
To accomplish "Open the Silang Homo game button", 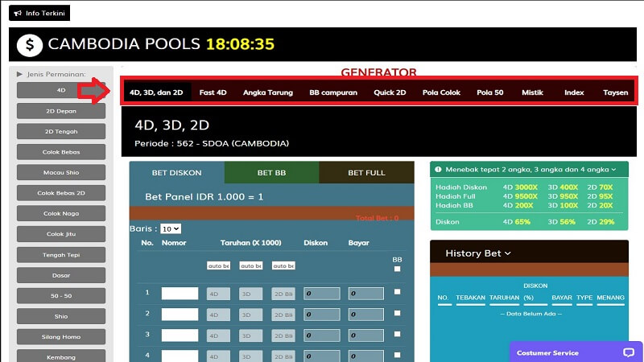I will [x=61, y=336].
